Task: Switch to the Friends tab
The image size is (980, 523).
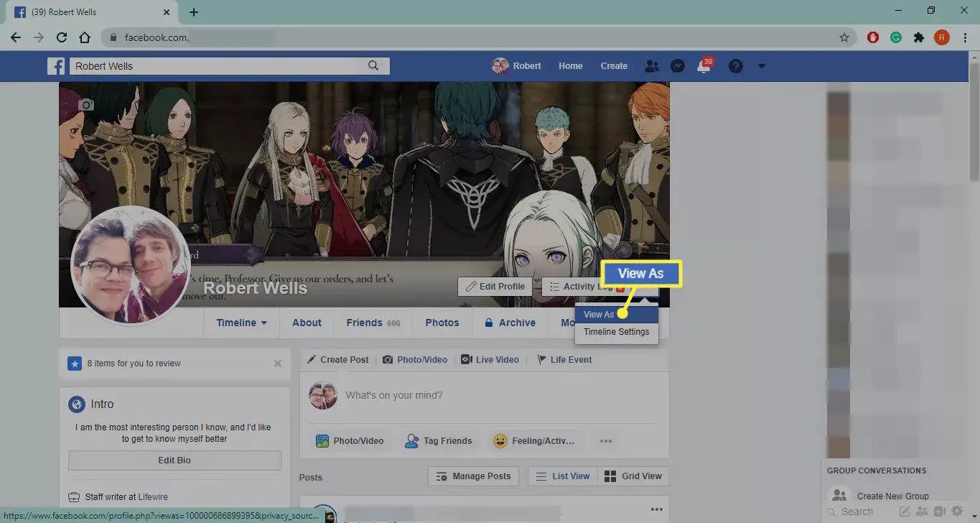Action: (x=373, y=323)
